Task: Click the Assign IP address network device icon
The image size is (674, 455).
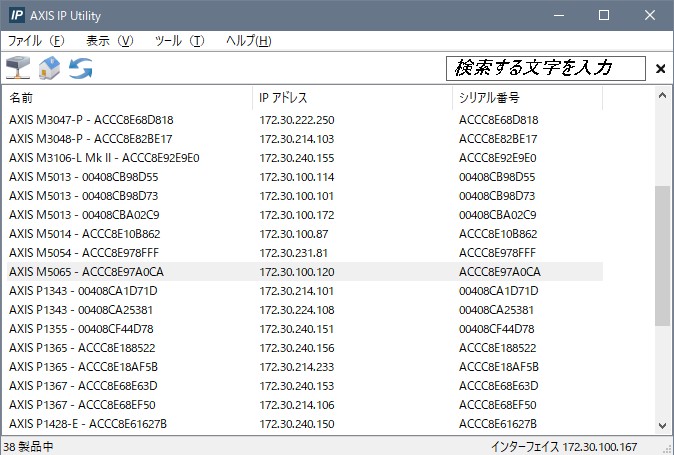Action: (18, 68)
